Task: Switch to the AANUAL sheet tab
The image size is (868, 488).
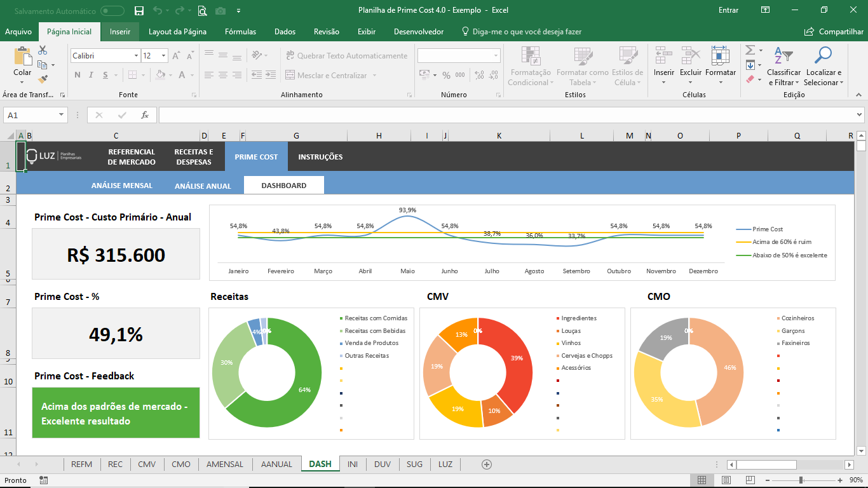Action: click(276, 464)
